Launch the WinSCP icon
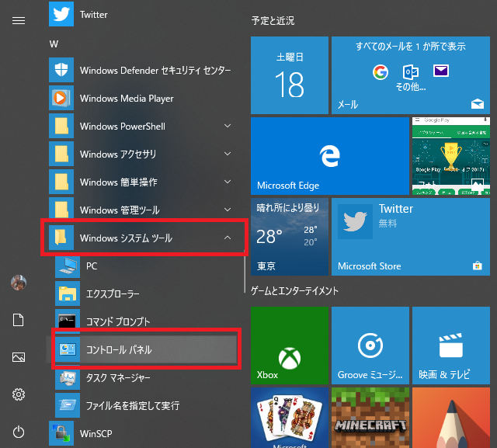497x448 pixels. point(61,433)
